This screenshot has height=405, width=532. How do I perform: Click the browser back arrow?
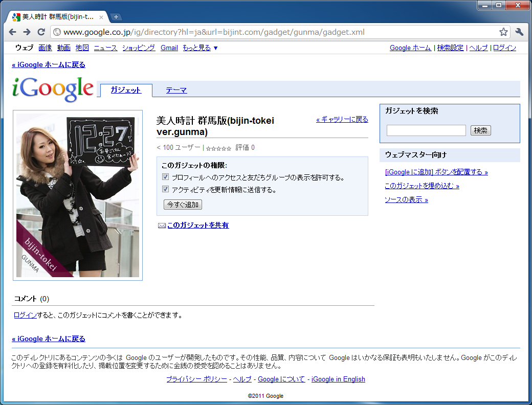pos(13,32)
